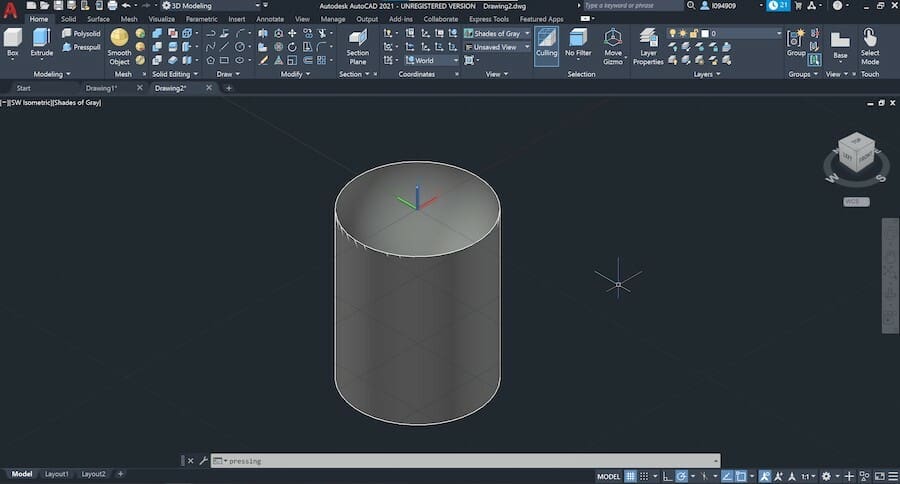
Task: Click the Group objects tool
Action: [x=796, y=43]
